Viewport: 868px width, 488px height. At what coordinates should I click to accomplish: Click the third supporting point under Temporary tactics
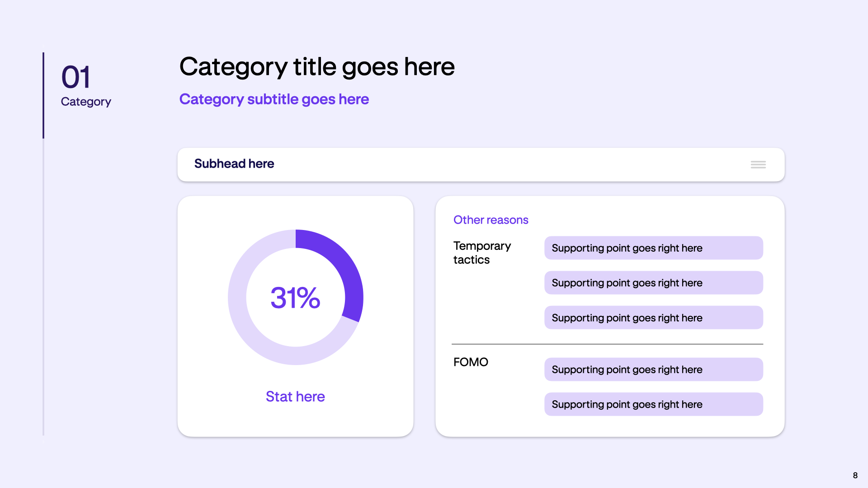click(x=654, y=318)
